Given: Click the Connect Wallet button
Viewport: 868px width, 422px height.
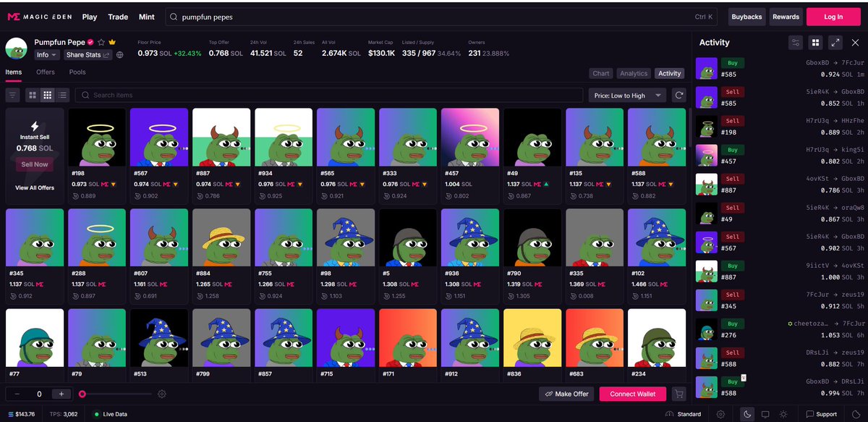Looking at the screenshot, I should point(633,394).
